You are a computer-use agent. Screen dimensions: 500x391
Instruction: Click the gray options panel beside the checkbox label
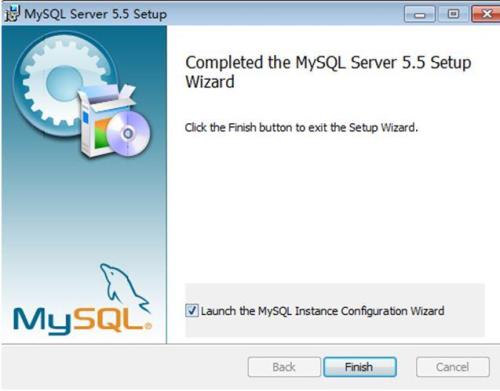click(x=465, y=311)
